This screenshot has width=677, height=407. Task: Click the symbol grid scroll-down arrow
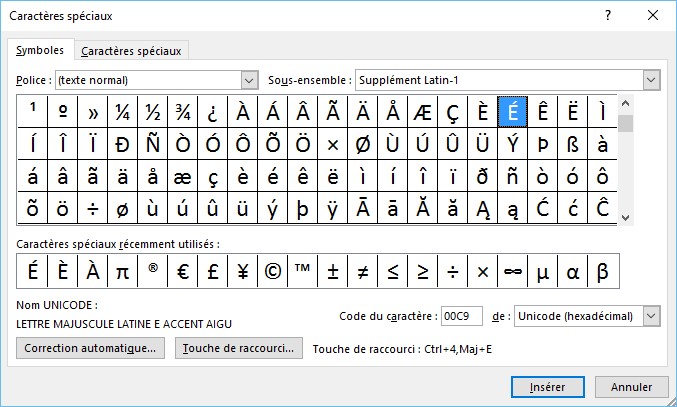pyautogui.click(x=625, y=218)
